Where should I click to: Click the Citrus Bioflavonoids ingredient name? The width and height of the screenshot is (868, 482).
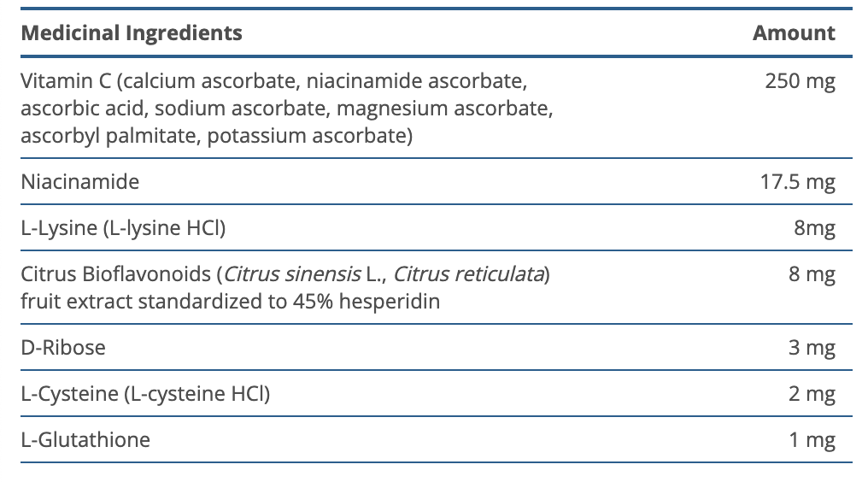tap(117, 275)
